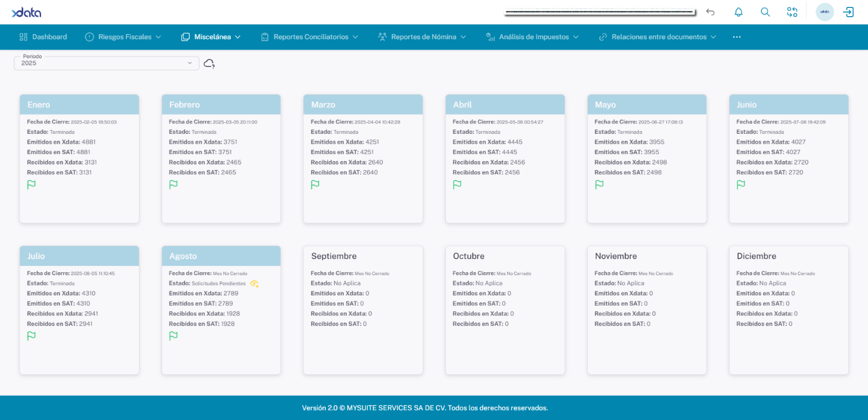Click the switch company arrows icon
Image resolution: width=868 pixels, height=420 pixels.
pos(792,12)
